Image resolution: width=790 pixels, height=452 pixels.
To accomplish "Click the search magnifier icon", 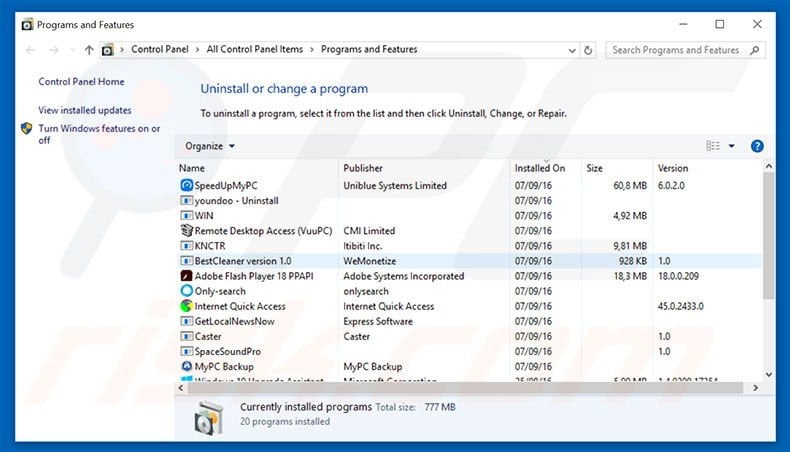I will pyautogui.click(x=754, y=50).
